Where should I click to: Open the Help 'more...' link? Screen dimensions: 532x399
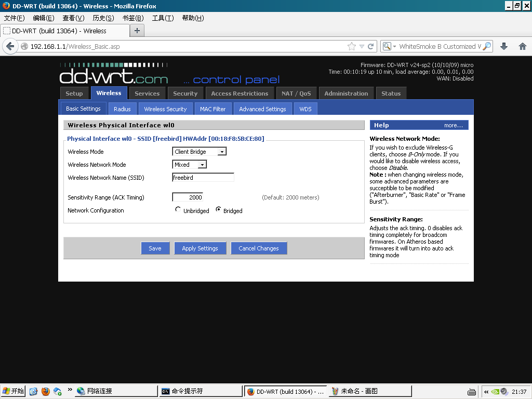tap(453, 125)
